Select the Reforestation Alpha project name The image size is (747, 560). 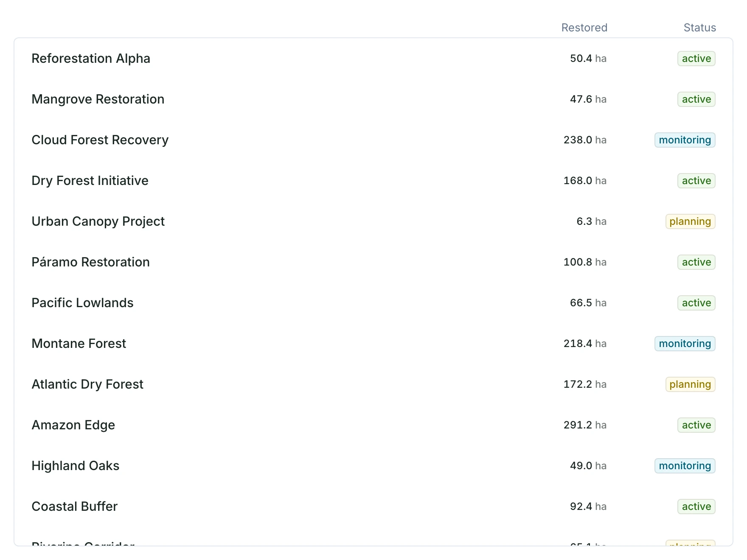click(91, 59)
